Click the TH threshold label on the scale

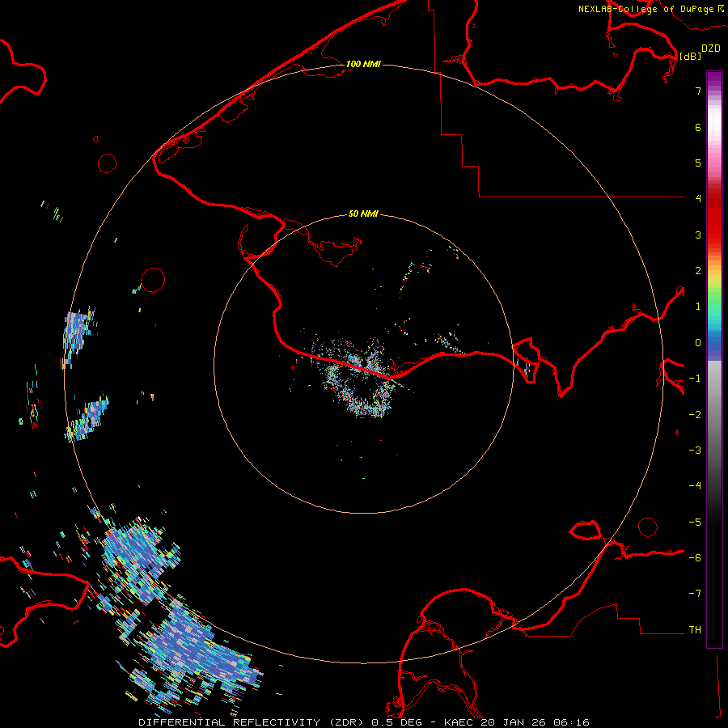coord(695,630)
